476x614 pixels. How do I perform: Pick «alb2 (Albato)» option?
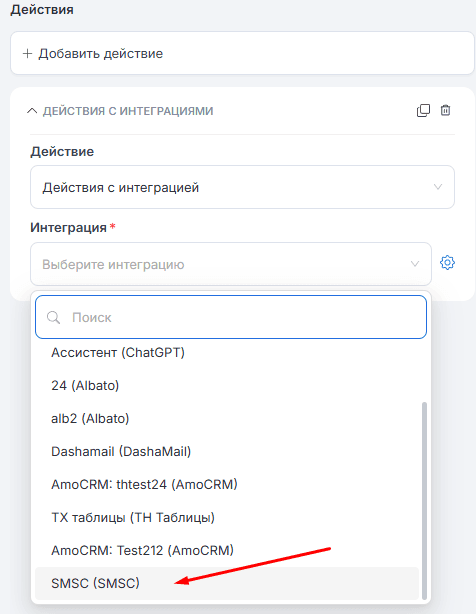(227, 418)
